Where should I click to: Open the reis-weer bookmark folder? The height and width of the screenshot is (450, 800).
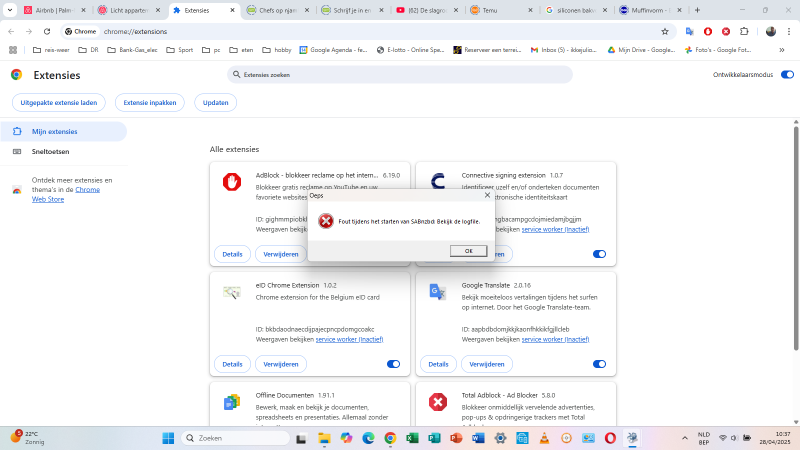click(51, 50)
